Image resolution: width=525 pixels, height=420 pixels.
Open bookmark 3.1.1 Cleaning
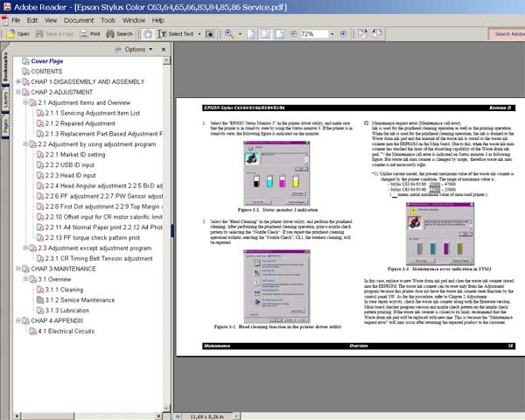(64, 290)
